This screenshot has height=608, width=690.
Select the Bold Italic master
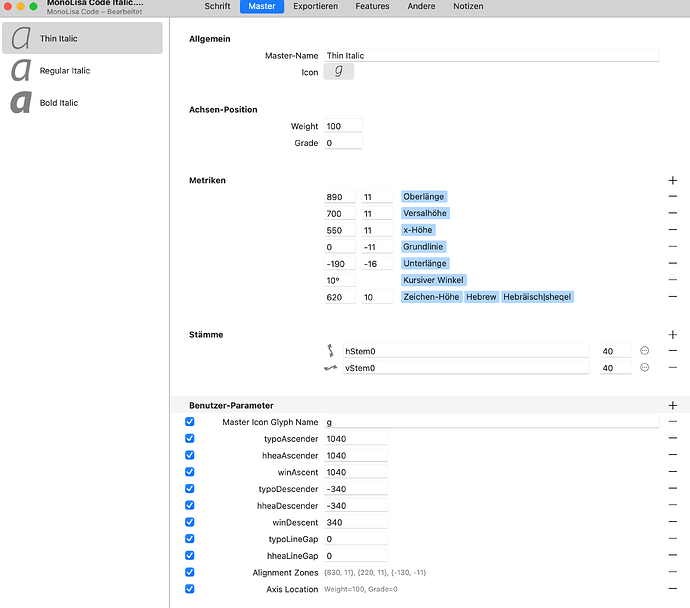tap(82, 103)
